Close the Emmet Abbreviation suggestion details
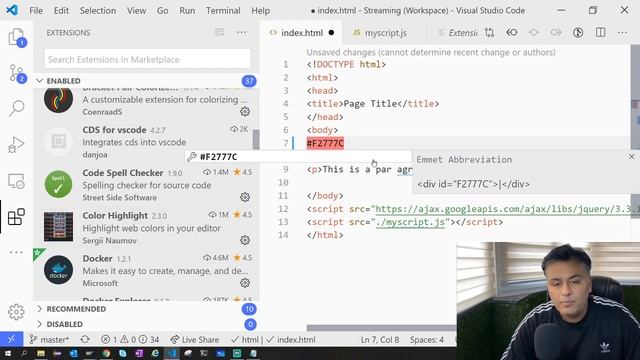 coord(631,156)
